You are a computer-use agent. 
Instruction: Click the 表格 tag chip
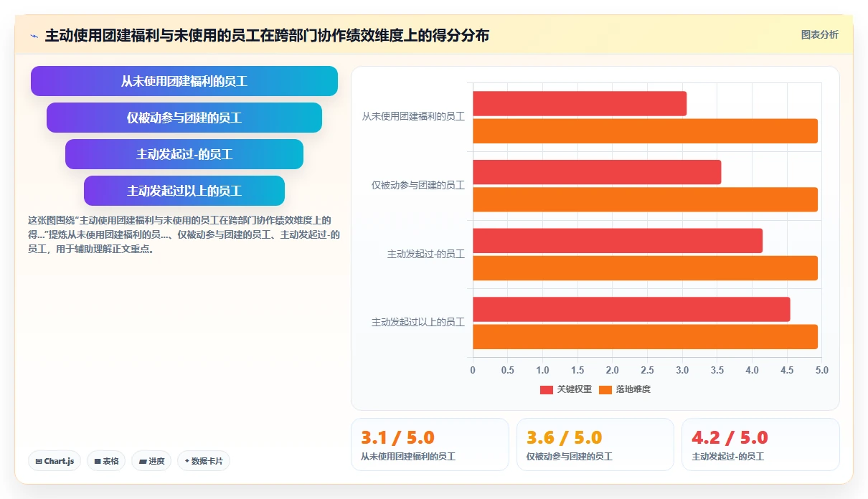click(107, 461)
